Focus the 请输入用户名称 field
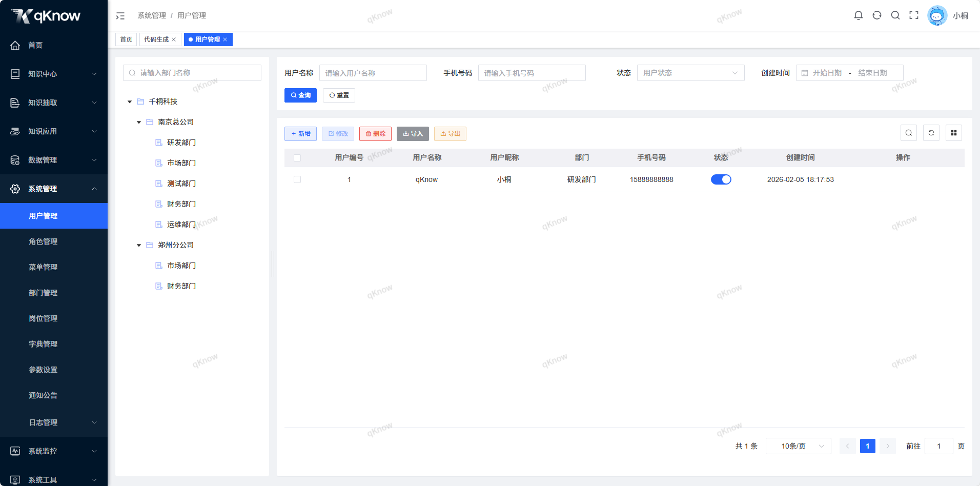The height and width of the screenshot is (486, 980). coord(373,73)
